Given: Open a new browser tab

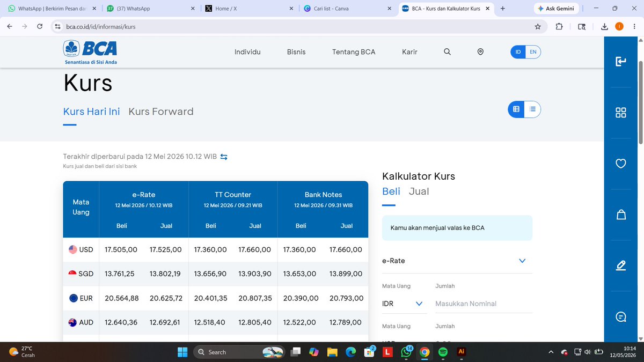Looking at the screenshot, I should (x=502, y=9).
